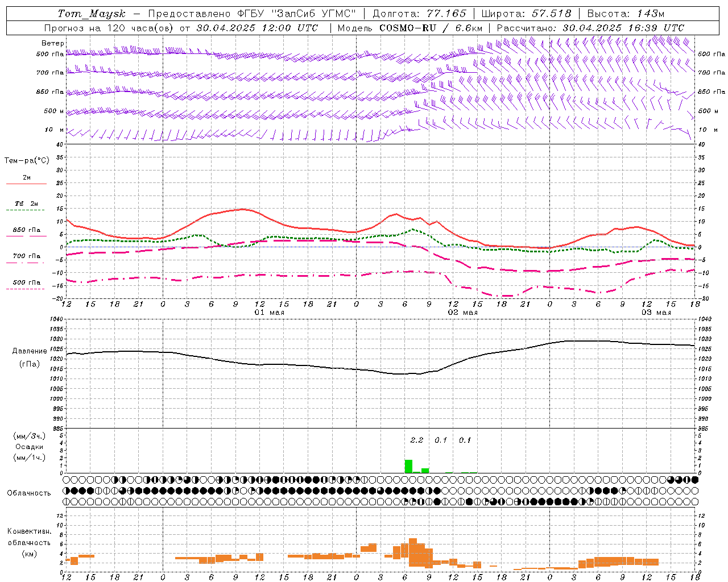Click the "Широта: 57.518" header field
728x582 pixels.
pyautogui.click(x=526, y=14)
